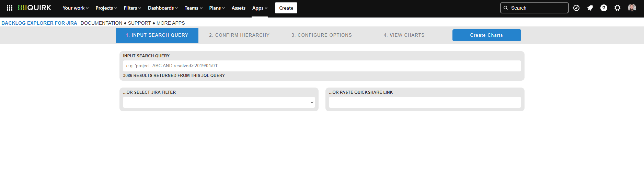This screenshot has width=644, height=183.
Task: Expand the Dashboards menu
Action: [163, 8]
